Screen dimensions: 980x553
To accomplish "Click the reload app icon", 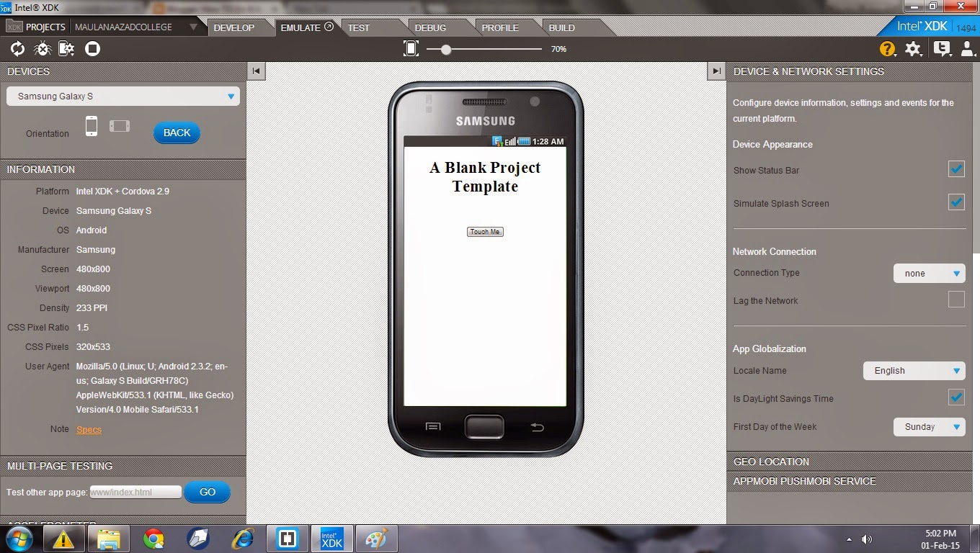I will pos(17,49).
